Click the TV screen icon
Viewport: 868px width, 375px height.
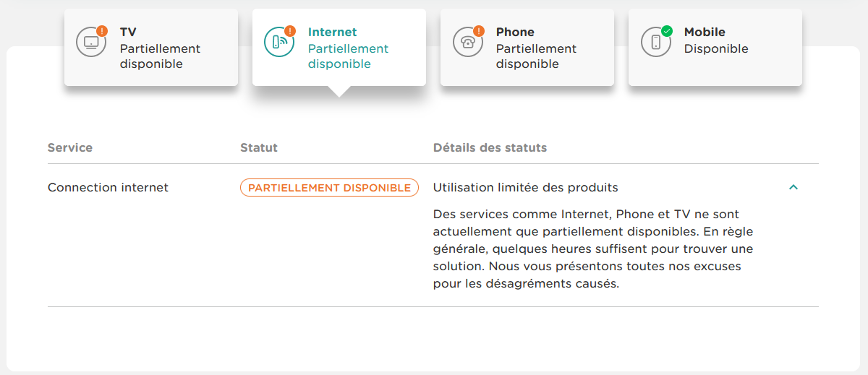click(x=91, y=42)
